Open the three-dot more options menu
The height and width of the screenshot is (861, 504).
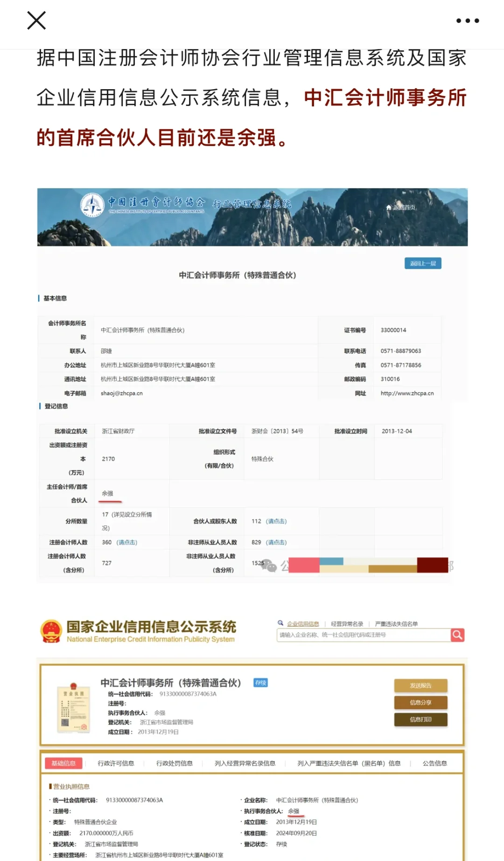468,21
